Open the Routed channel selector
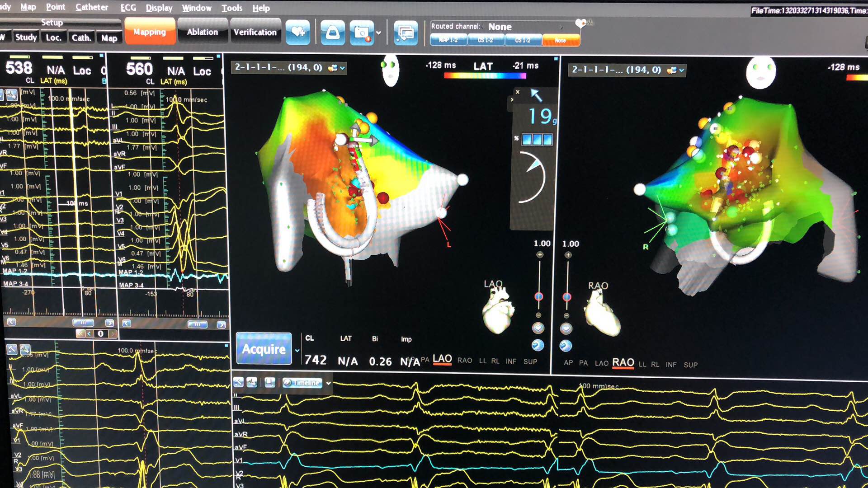The width and height of the screenshot is (868, 488). 524,27
